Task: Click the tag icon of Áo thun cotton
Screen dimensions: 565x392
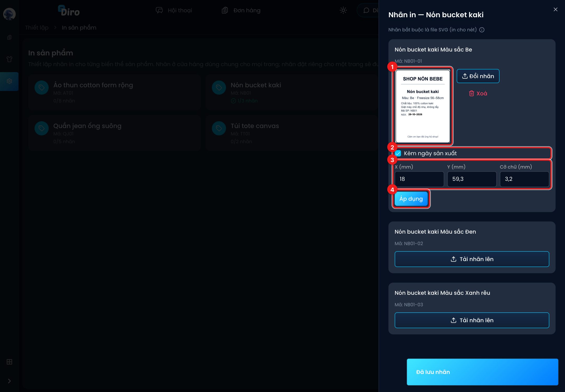Action: (42, 88)
